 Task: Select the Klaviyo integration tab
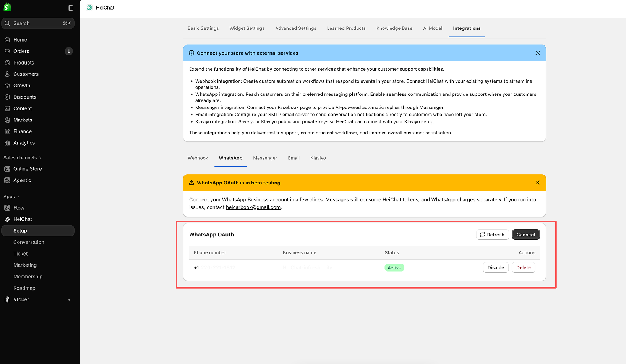318,158
